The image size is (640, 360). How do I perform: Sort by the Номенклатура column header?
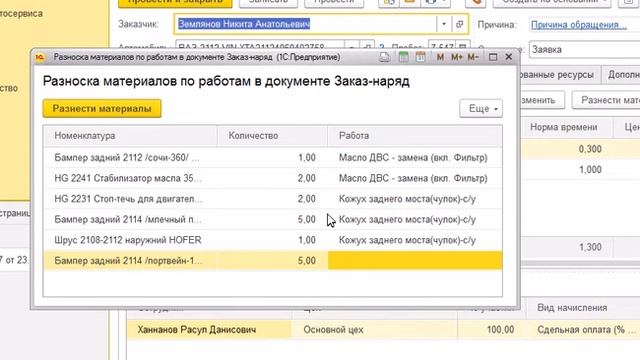point(130,136)
